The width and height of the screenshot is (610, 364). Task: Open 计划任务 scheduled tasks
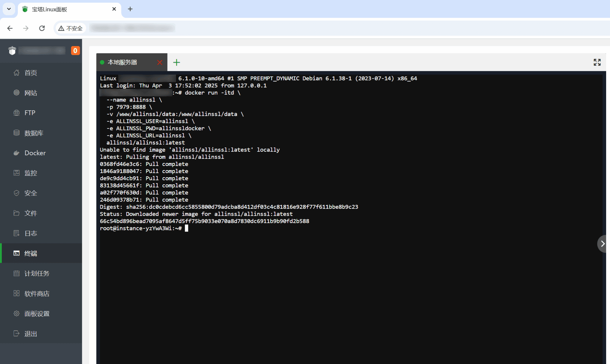click(37, 273)
